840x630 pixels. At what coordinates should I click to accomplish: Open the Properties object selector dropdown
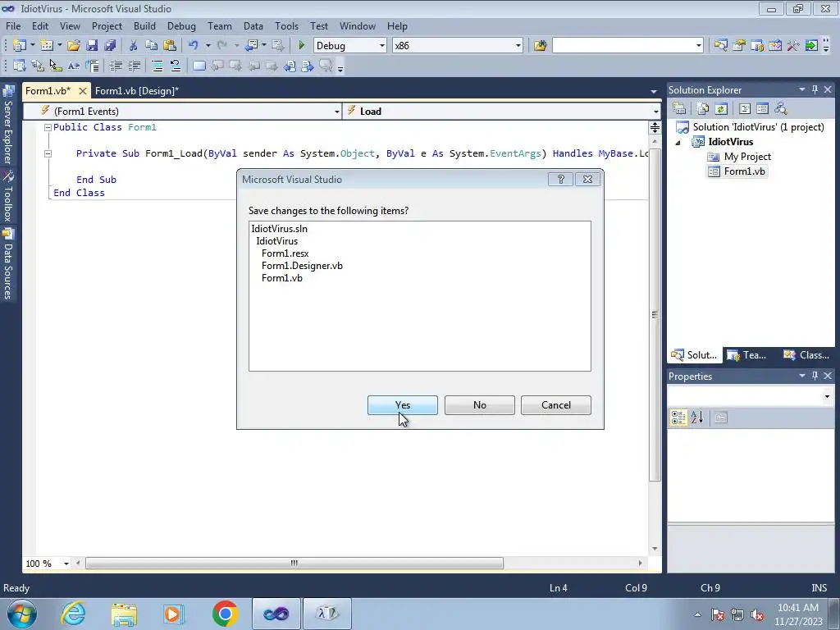[x=827, y=396]
